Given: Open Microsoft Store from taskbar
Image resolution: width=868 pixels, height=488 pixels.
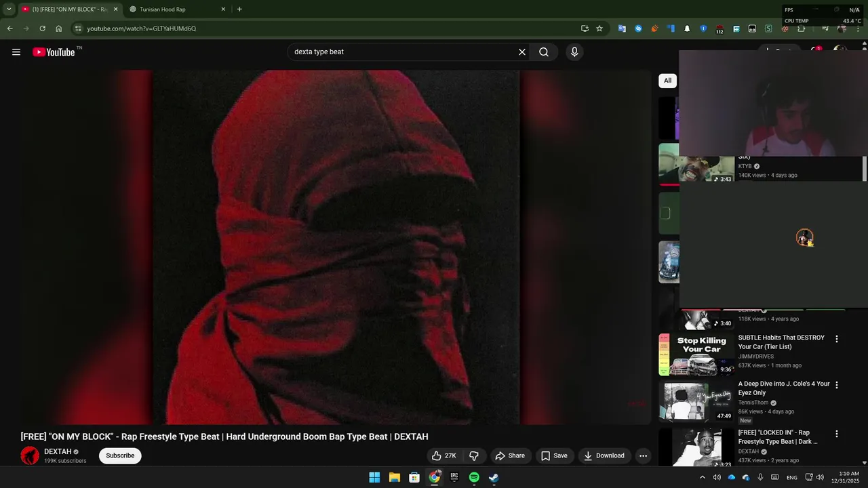Looking at the screenshot, I should click(414, 477).
